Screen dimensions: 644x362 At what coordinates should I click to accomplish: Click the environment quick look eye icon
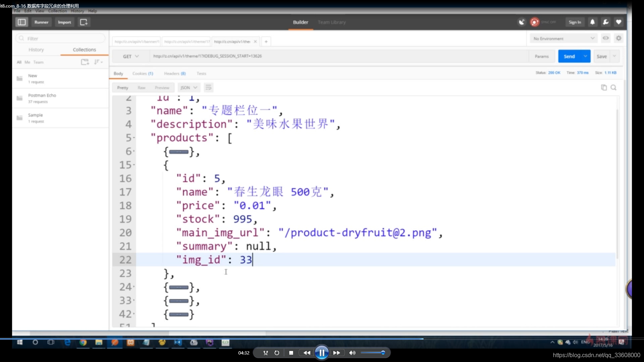click(x=606, y=38)
